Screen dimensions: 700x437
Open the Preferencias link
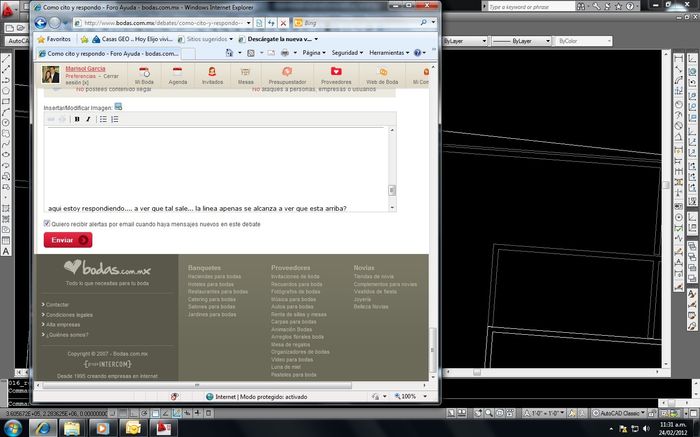[x=80, y=76]
